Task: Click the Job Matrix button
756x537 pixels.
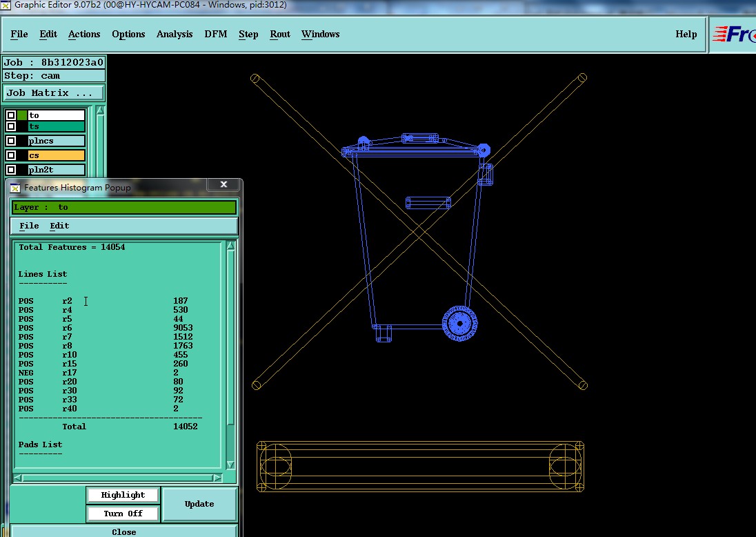Action: 54,92
